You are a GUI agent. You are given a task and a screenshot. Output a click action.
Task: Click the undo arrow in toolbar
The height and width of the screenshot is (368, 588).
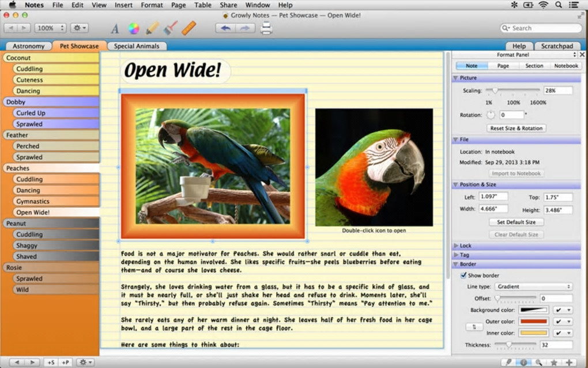[x=225, y=28]
